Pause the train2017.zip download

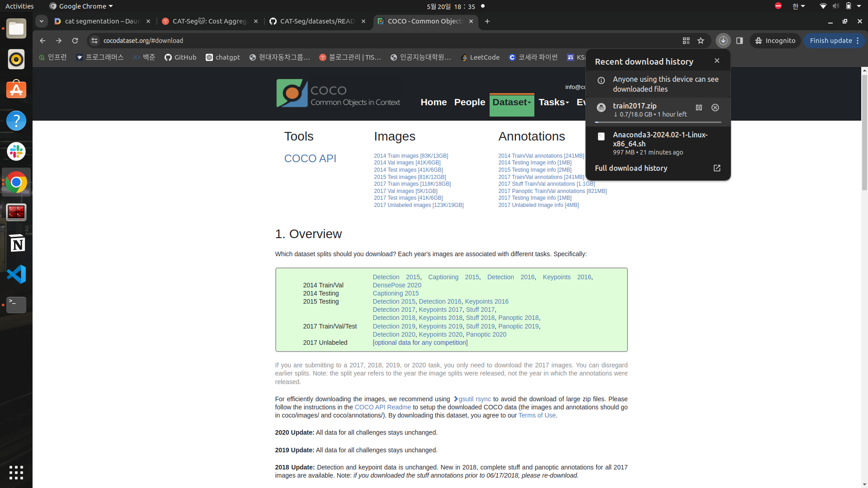(699, 108)
